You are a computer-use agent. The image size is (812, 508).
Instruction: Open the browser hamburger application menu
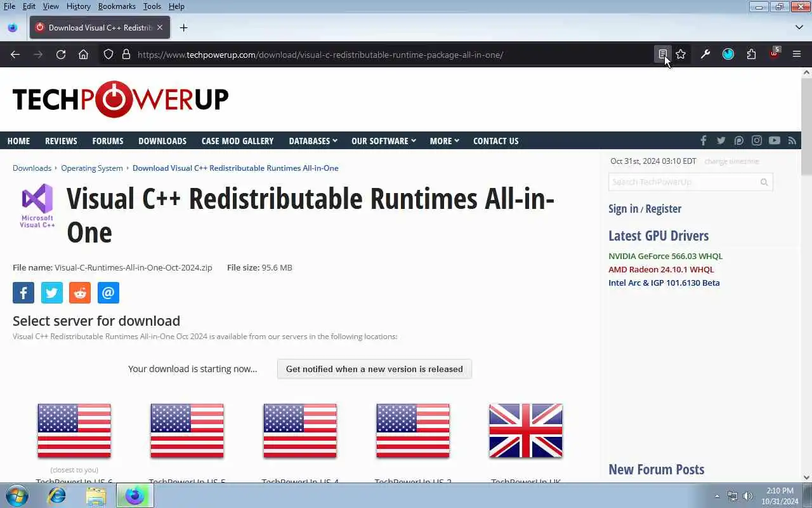pyautogui.click(x=797, y=55)
